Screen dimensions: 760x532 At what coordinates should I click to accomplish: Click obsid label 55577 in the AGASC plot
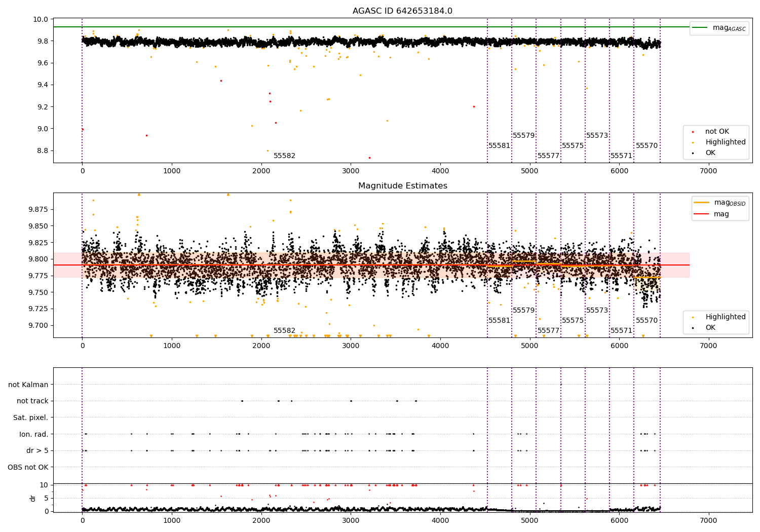[548, 156]
